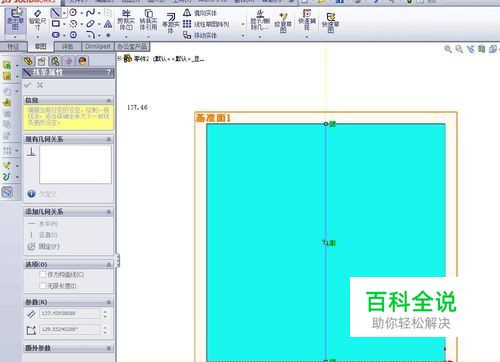
Task: Open the Rectangle tool dropdown arrow
Action: (64, 24)
